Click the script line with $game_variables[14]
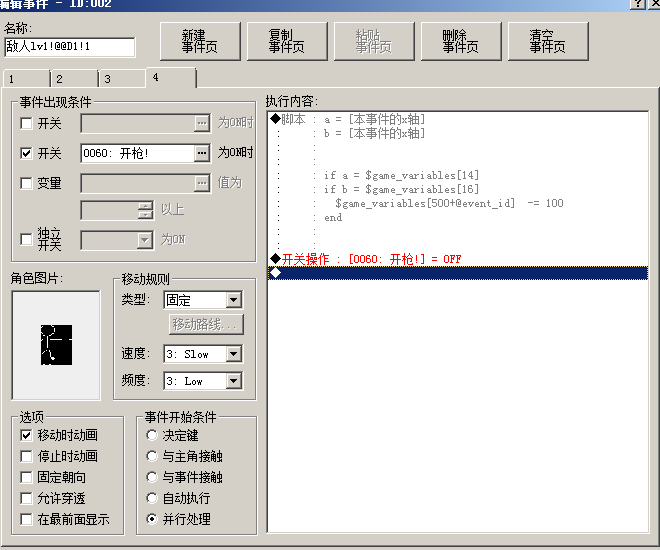This screenshot has width=660, height=550. click(401, 175)
